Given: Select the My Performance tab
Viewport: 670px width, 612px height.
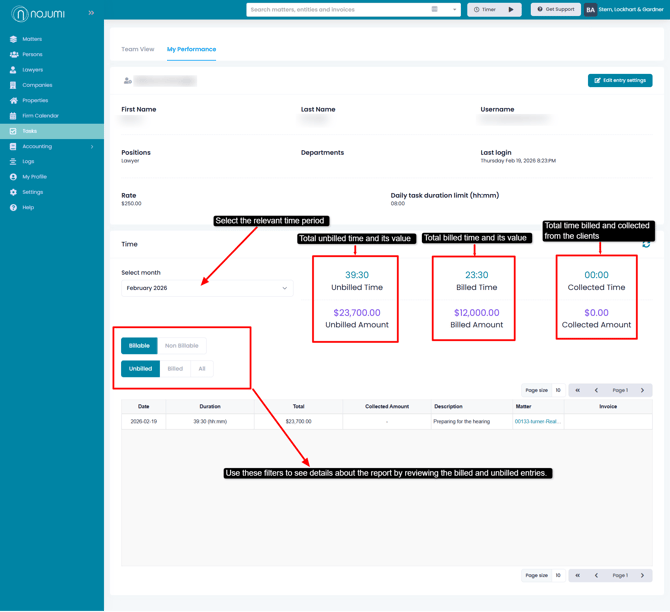Looking at the screenshot, I should click(191, 49).
